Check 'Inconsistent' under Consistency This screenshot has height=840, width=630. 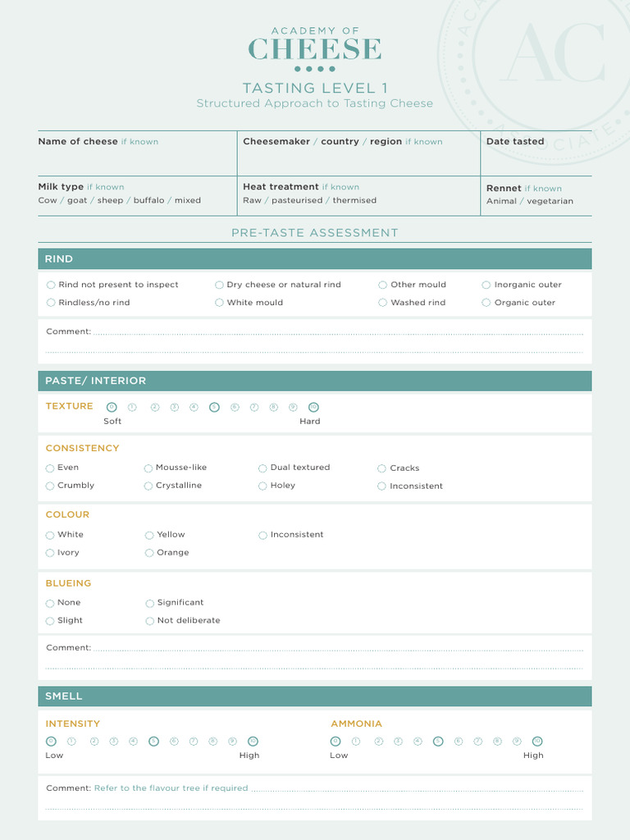(x=381, y=486)
